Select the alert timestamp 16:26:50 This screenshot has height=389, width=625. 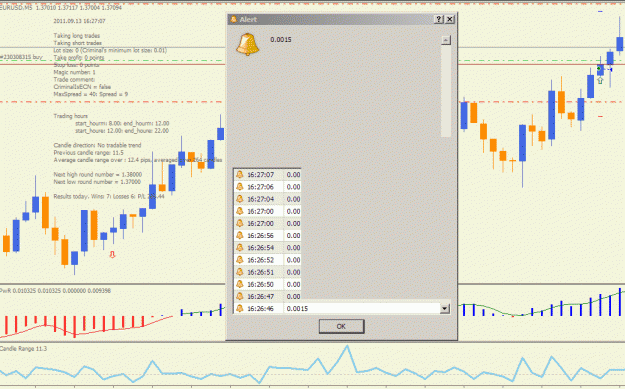coord(261,284)
